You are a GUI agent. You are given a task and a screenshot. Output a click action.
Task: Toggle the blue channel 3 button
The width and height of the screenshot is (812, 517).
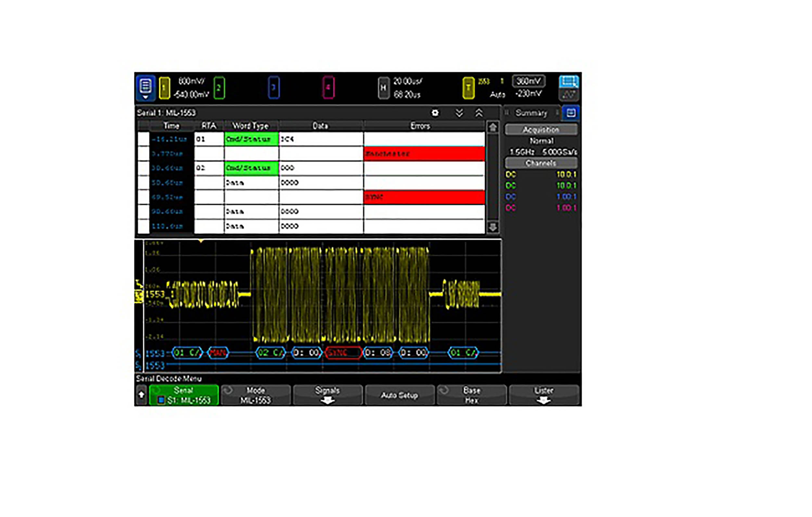(273, 88)
